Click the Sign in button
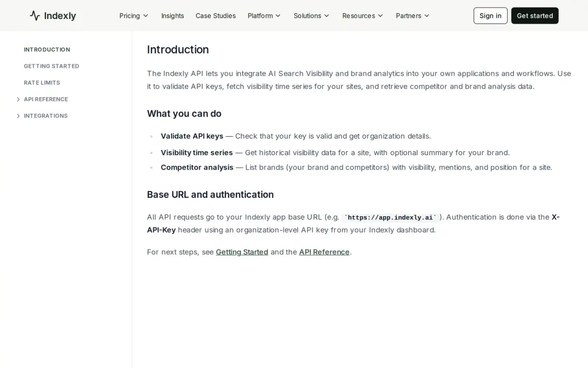The height and width of the screenshot is (368, 588). click(490, 16)
